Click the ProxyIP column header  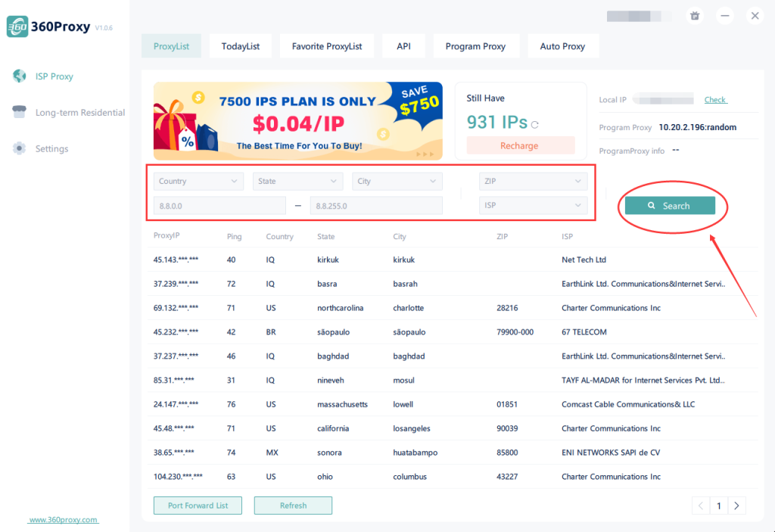point(167,235)
